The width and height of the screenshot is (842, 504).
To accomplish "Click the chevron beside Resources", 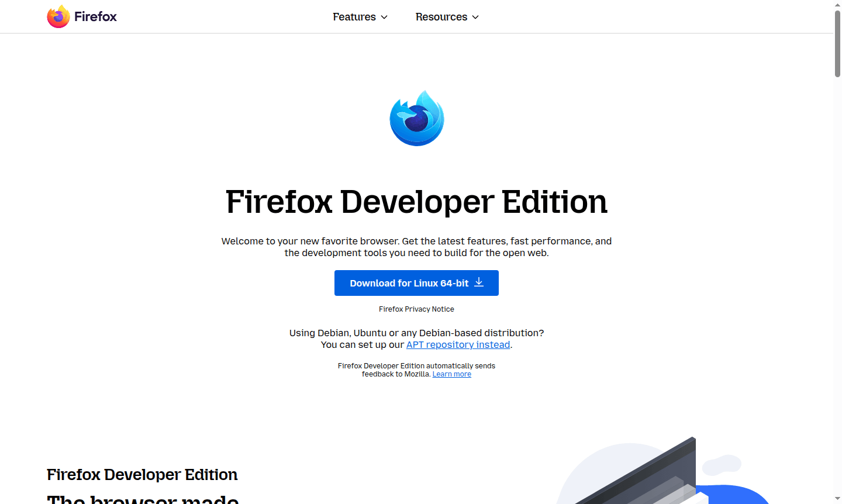I will pyautogui.click(x=475, y=17).
